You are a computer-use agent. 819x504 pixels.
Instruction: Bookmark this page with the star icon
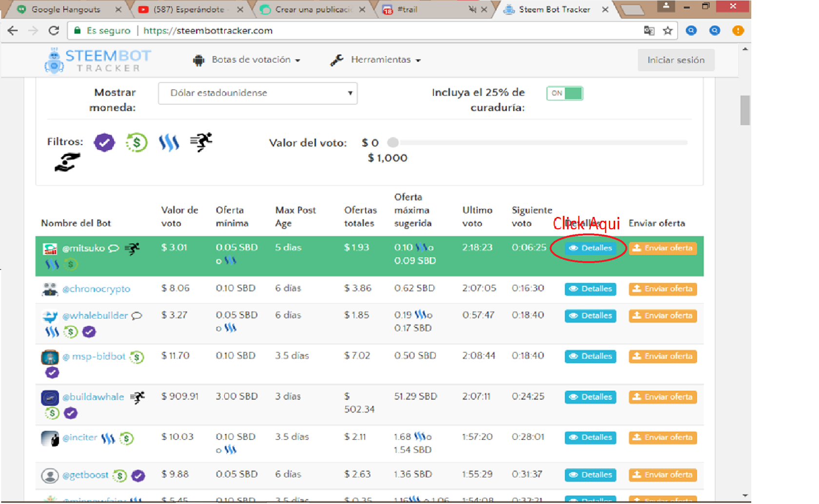click(x=668, y=31)
